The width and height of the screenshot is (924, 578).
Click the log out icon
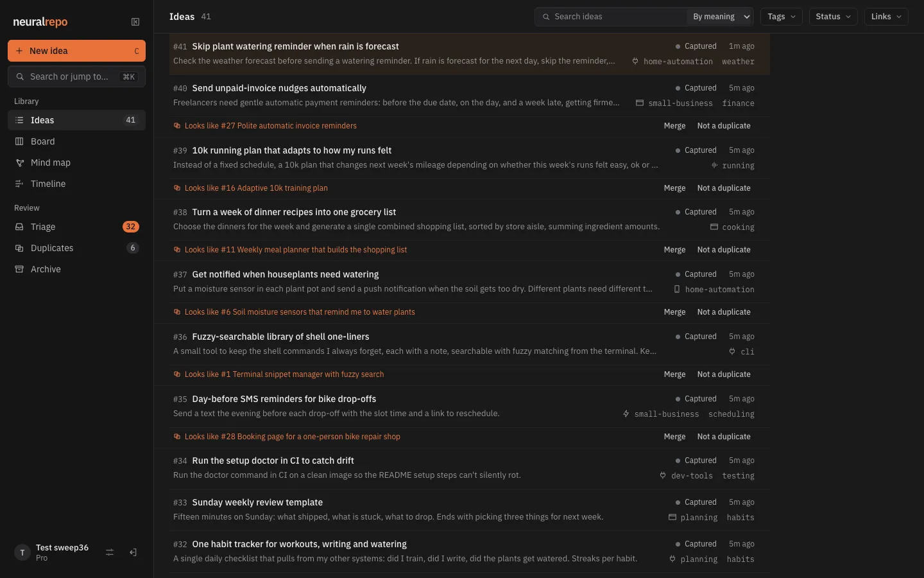pos(133,552)
